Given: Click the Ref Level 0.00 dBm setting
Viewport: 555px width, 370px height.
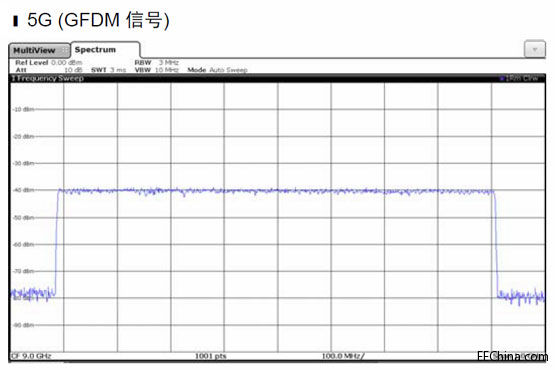Looking at the screenshot, I should click(49, 63).
